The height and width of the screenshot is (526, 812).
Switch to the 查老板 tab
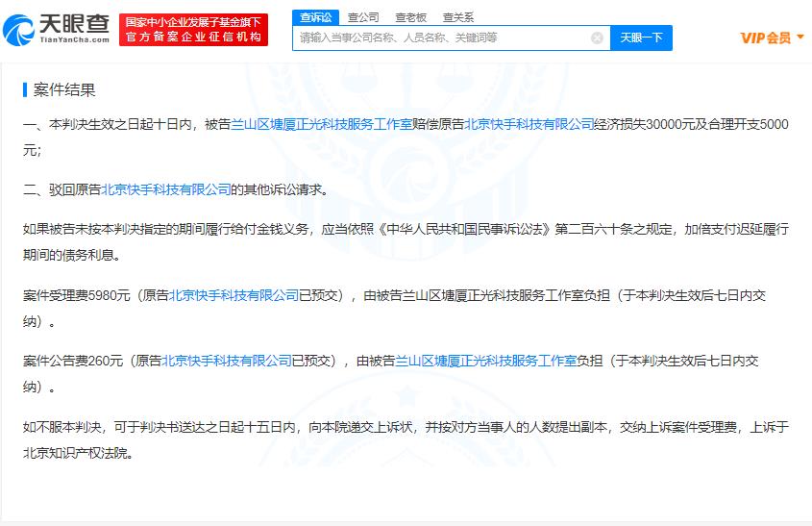[410, 17]
